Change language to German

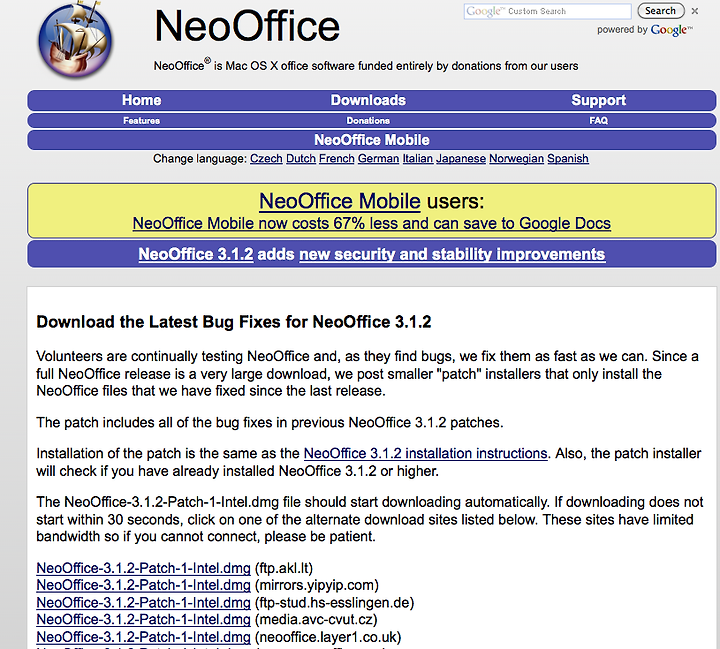[x=378, y=158]
